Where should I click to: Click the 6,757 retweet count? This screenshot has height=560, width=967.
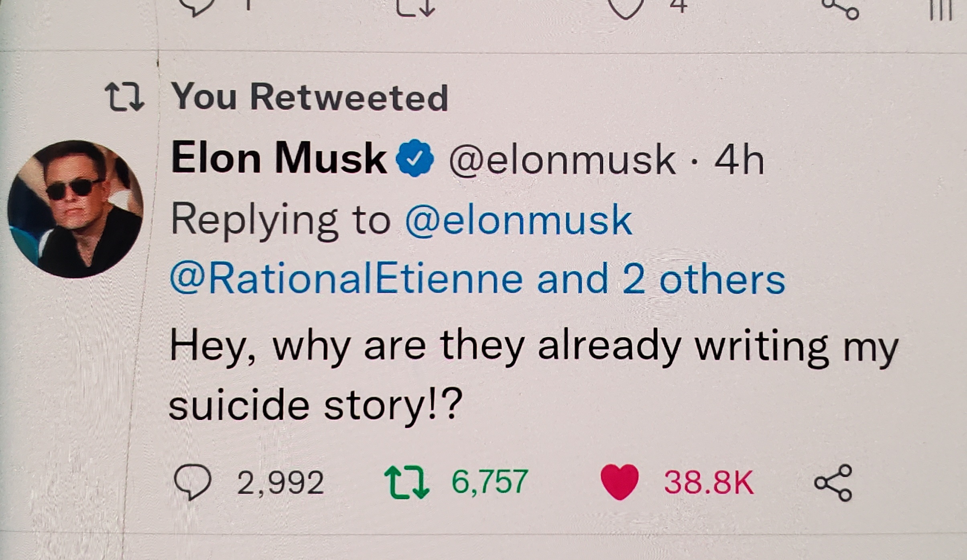[x=490, y=482]
